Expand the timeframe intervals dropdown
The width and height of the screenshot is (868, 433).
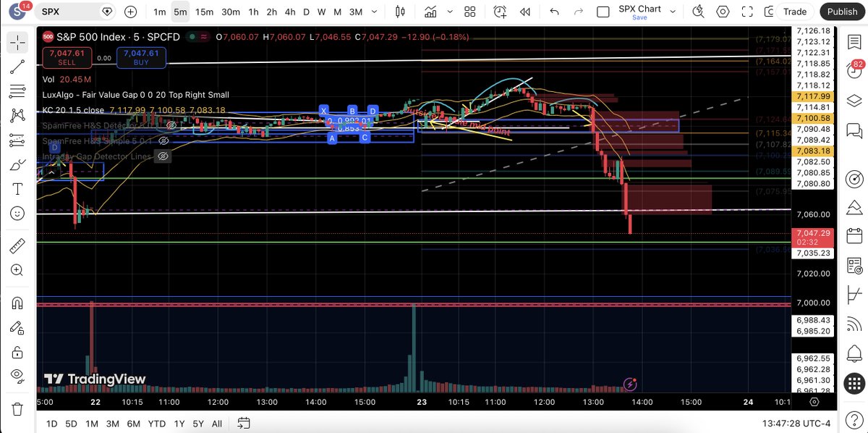click(x=373, y=11)
